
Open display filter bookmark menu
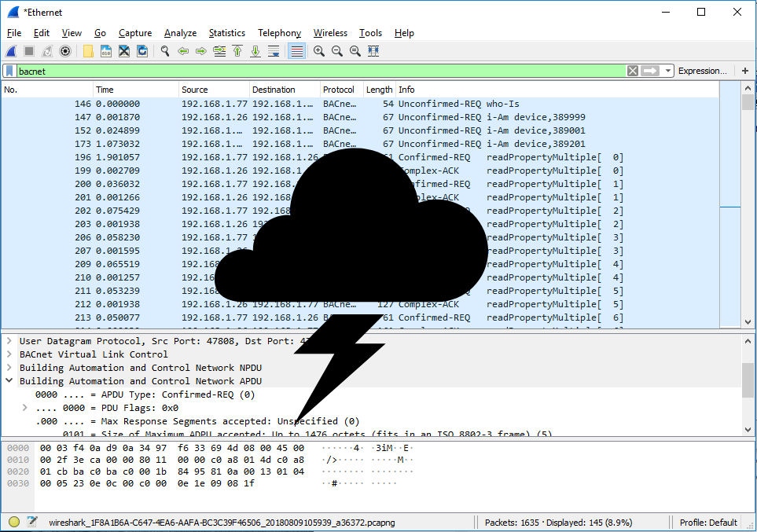(x=9, y=71)
